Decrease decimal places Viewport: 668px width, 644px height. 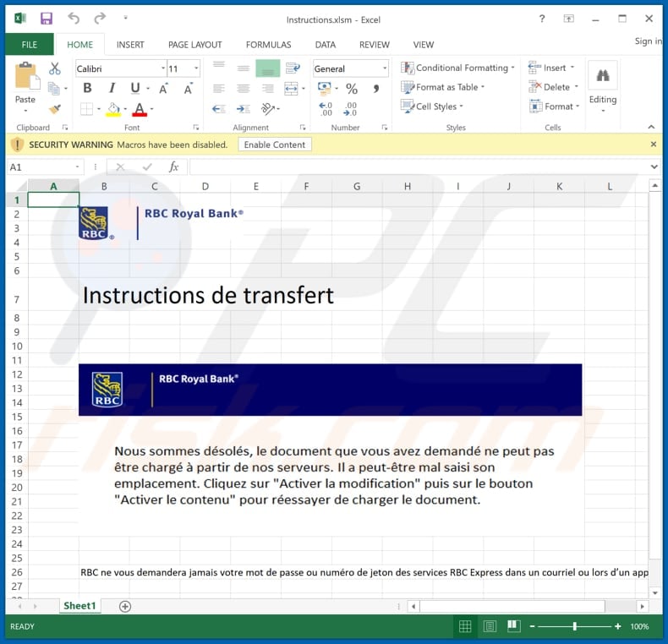350,109
